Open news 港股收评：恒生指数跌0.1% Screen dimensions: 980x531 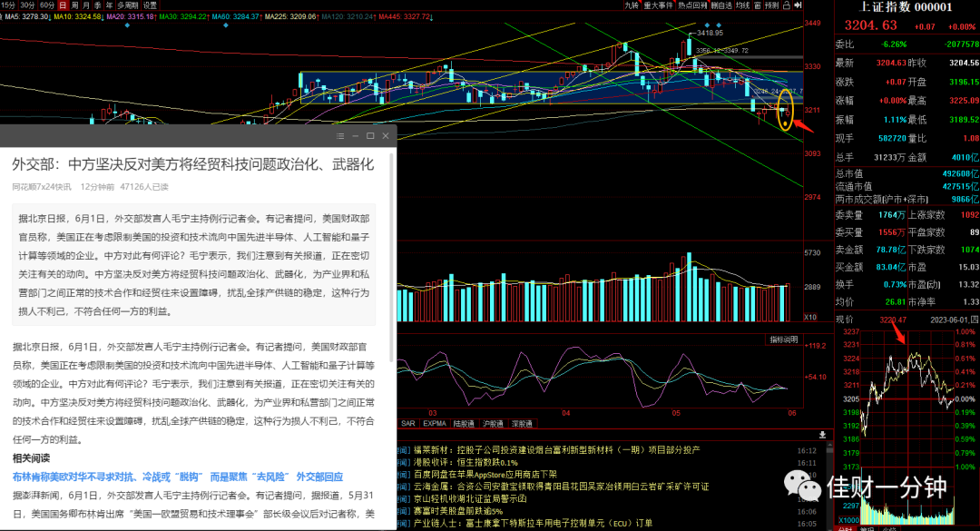(465, 462)
